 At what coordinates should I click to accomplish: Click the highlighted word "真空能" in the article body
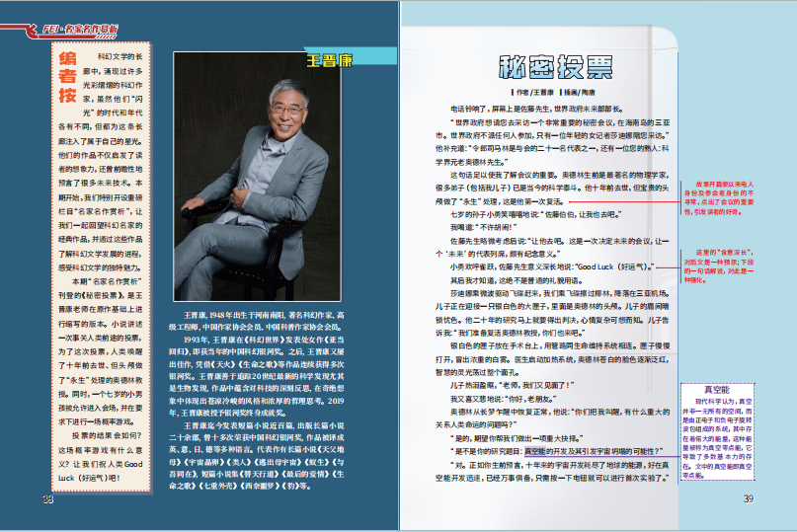tap(534, 451)
